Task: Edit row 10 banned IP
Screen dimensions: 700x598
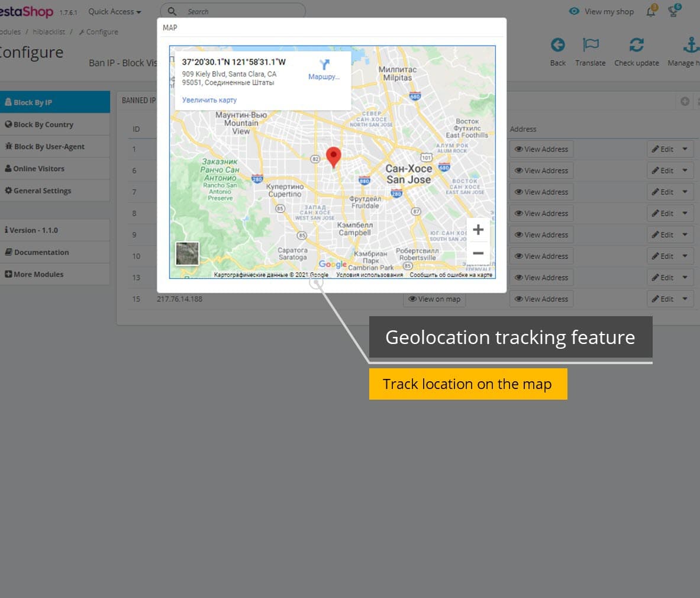Action: (x=663, y=256)
